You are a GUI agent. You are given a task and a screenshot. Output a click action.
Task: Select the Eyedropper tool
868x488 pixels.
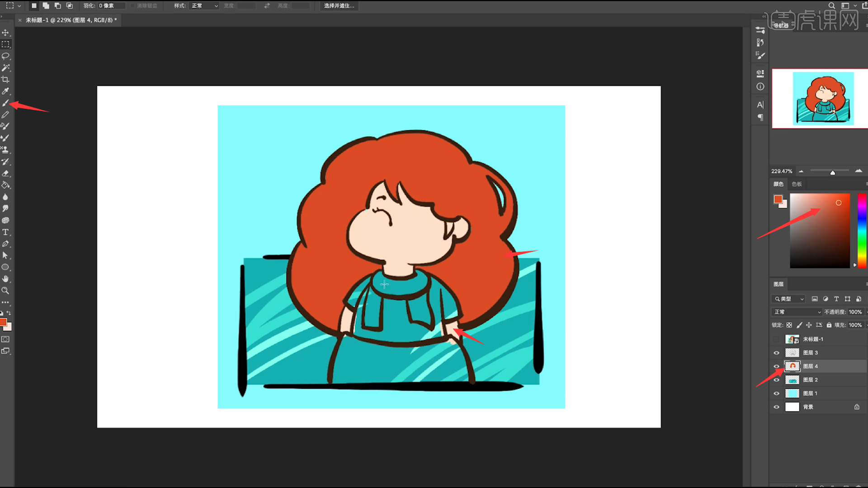click(x=5, y=91)
